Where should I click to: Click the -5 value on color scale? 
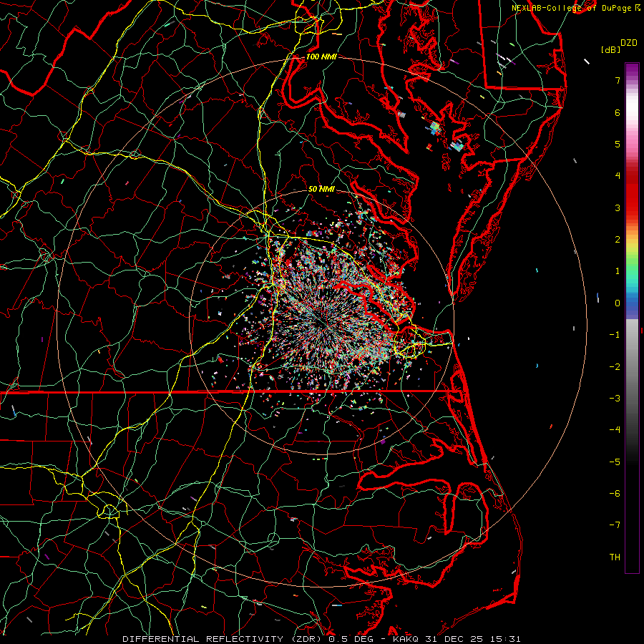(x=615, y=462)
